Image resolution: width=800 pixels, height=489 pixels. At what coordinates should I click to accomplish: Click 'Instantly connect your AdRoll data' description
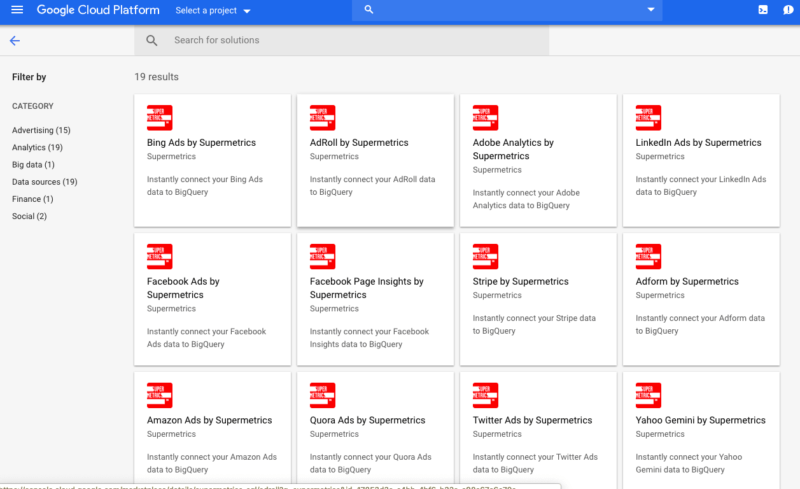point(372,186)
